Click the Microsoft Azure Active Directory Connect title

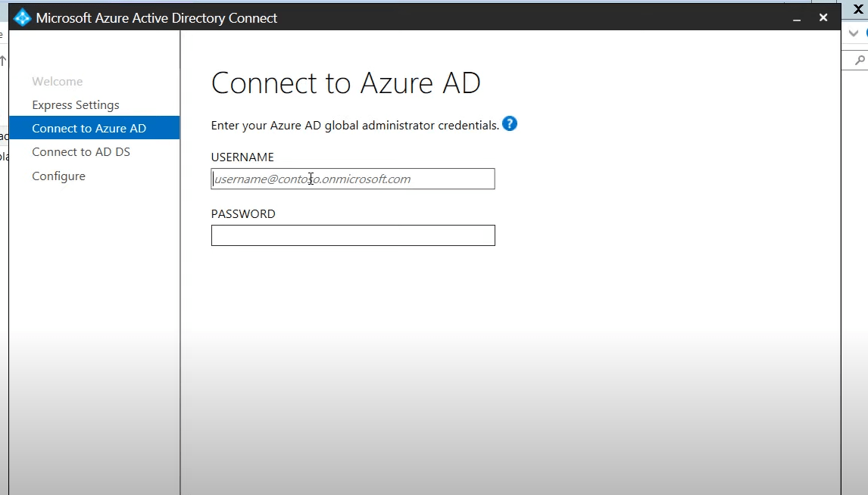tap(157, 18)
